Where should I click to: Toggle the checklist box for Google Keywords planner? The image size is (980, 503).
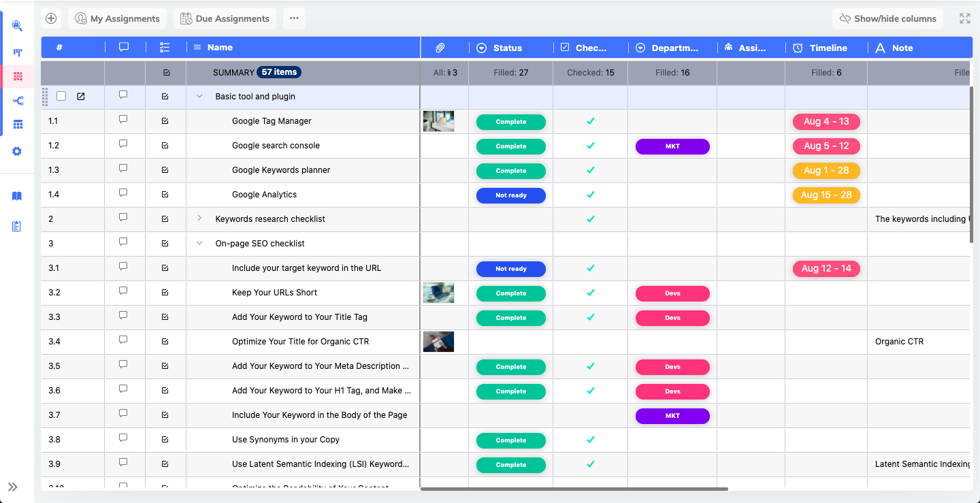(165, 170)
